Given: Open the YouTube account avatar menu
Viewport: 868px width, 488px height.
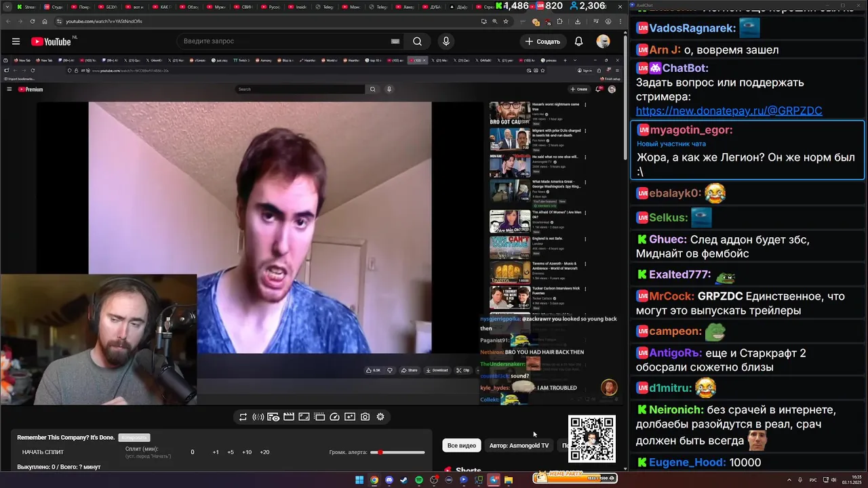Looking at the screenshot, I should pos(603,41).
